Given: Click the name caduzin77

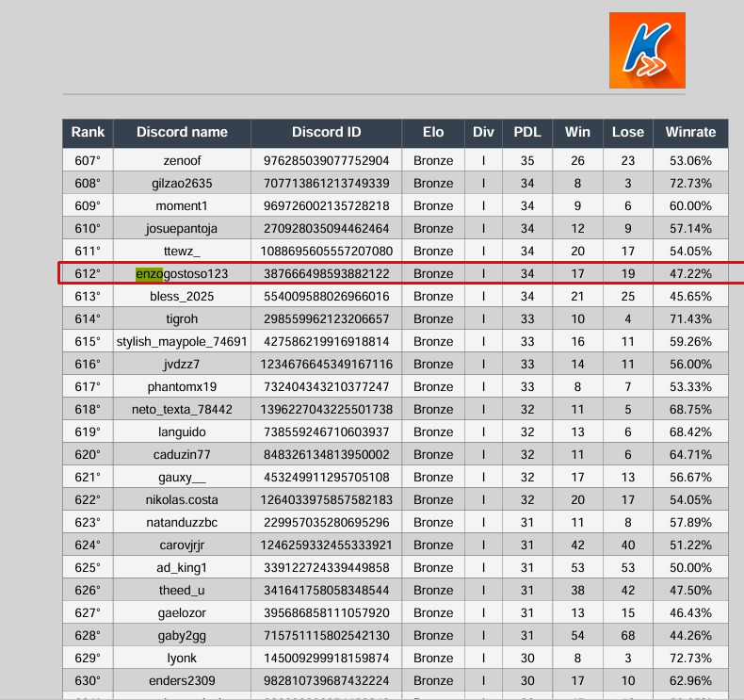Looking at the screenshot, I should coord(182,455).
